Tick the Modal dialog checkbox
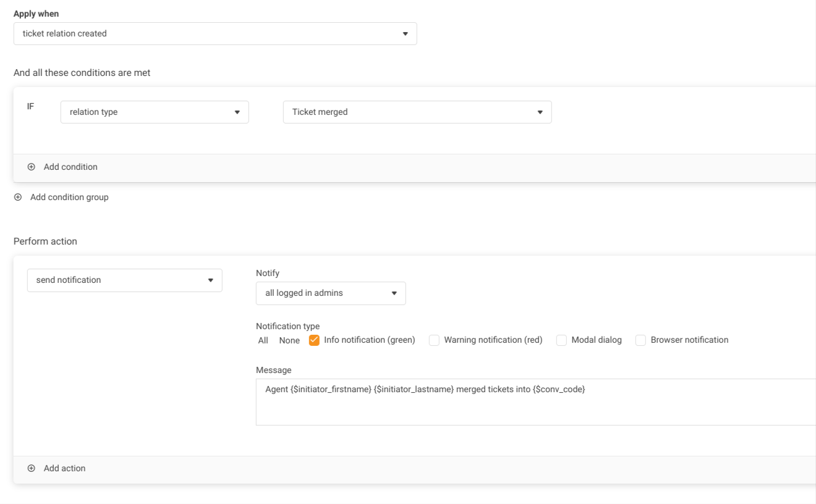 [562, 340]
